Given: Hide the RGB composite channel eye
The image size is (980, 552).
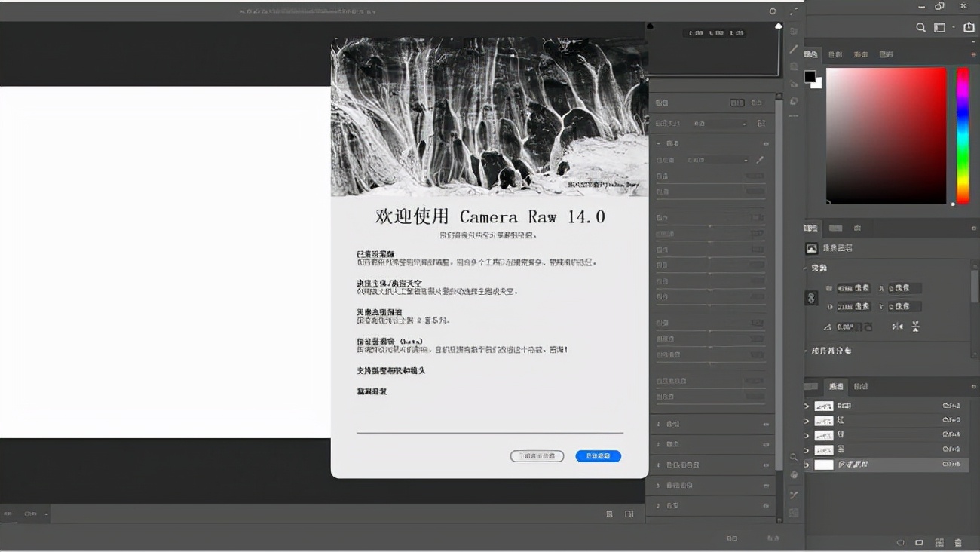Looking at the screenshot, I should [x=807, y=406].
